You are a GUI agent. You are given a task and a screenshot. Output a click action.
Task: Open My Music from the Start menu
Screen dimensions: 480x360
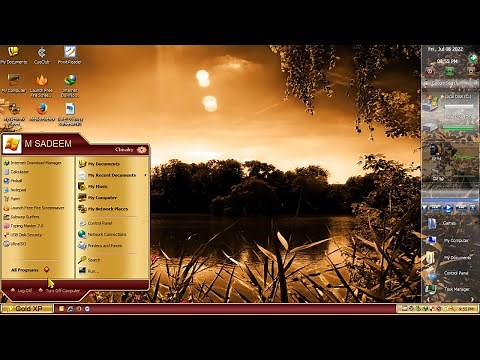(93, 186)
